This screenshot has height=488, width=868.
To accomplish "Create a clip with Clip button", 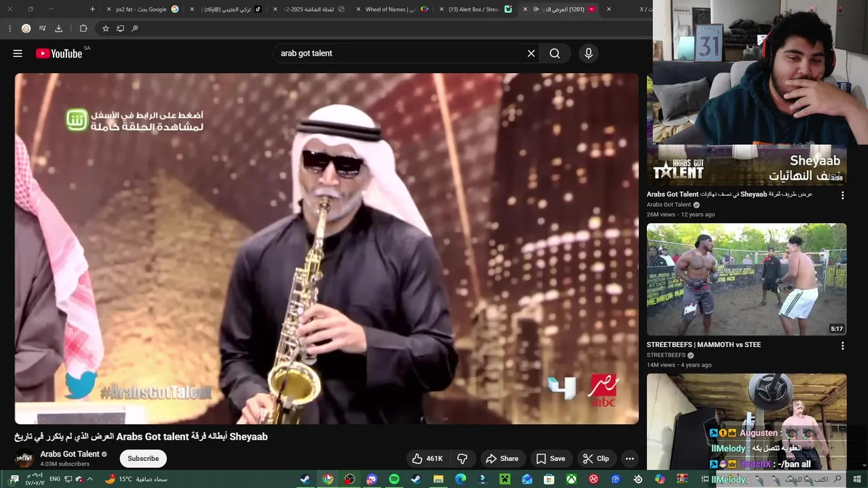I will [595, 459].
